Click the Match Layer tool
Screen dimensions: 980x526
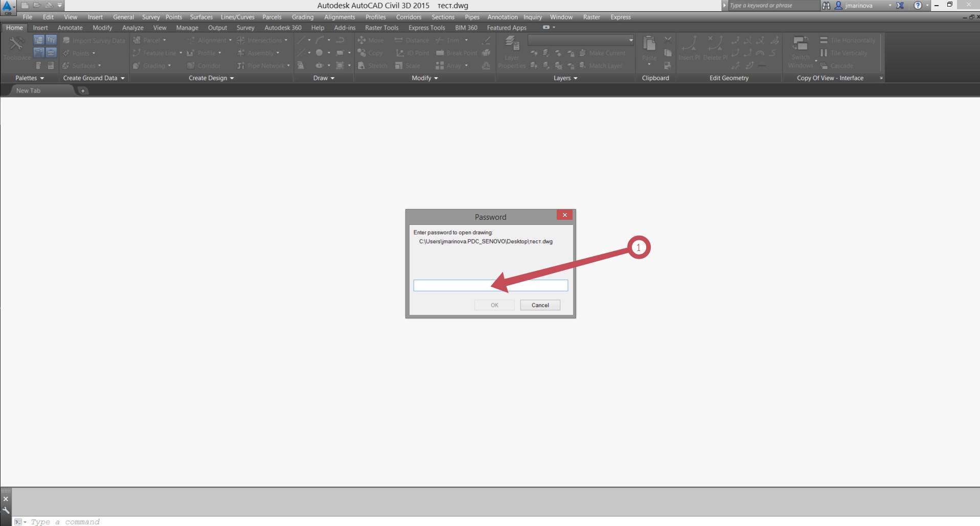(601, 65)
